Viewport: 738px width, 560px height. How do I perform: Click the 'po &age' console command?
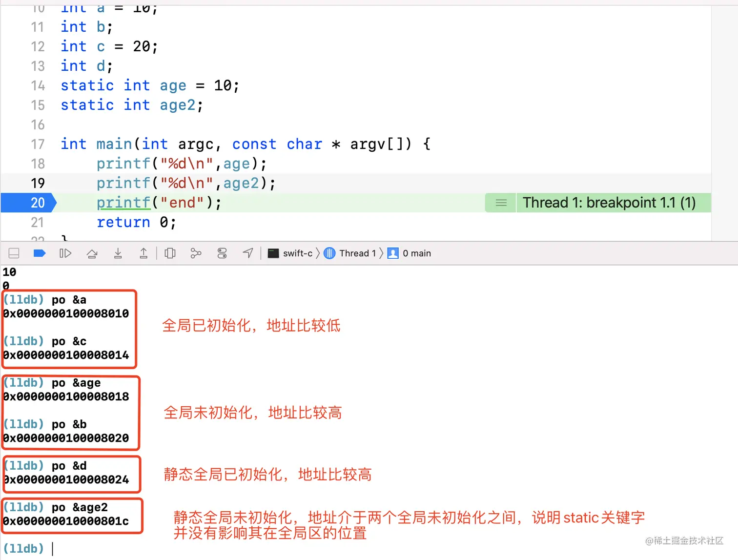pos(76,383)
